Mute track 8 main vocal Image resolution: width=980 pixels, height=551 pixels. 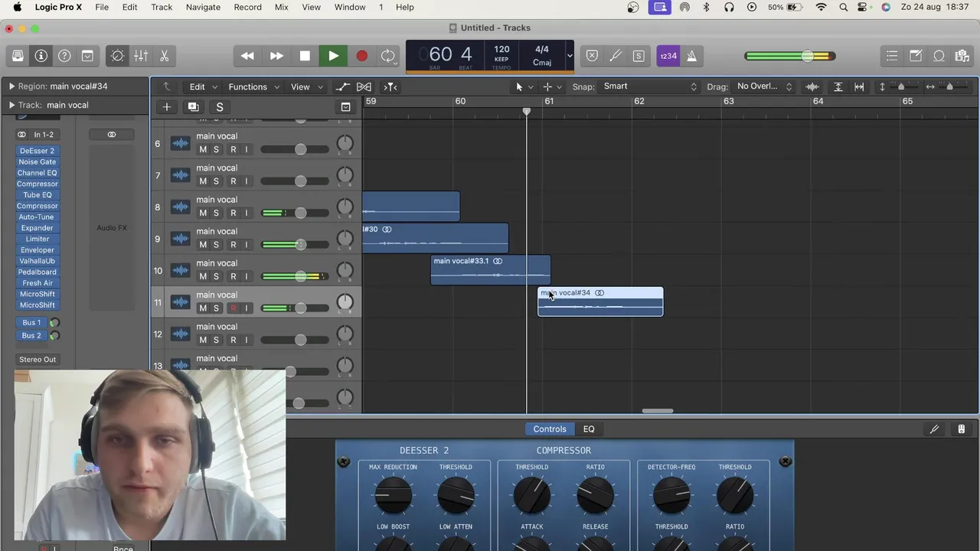tap(203, 213)
